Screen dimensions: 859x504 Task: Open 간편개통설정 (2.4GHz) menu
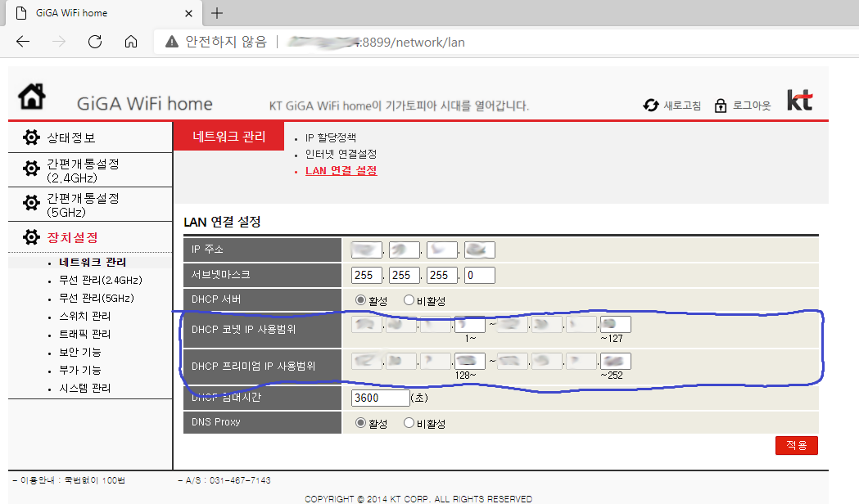click(x=83, y=170)
